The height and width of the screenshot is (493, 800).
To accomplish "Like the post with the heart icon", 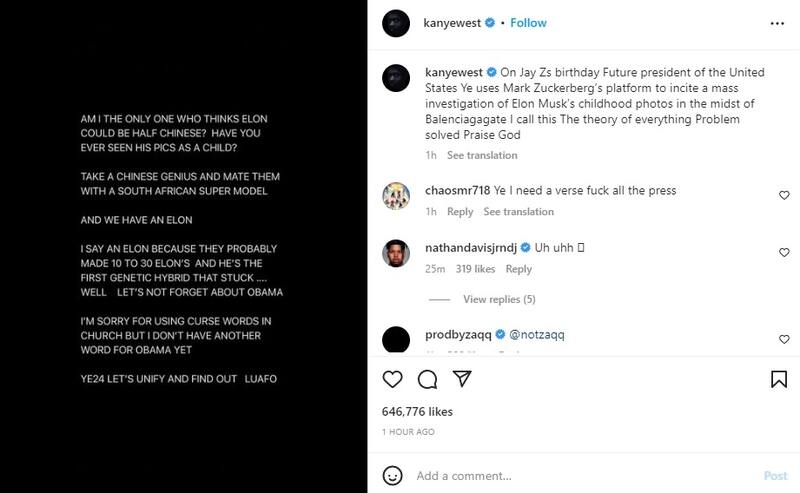I will coord(393,379).
